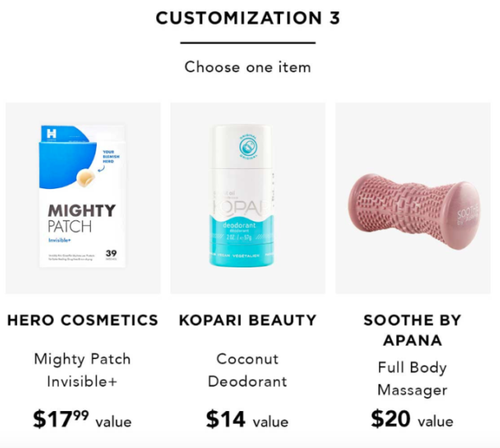Click the teal coconut logo on deodorant
The image size is (500, 448).
point(248,147)
